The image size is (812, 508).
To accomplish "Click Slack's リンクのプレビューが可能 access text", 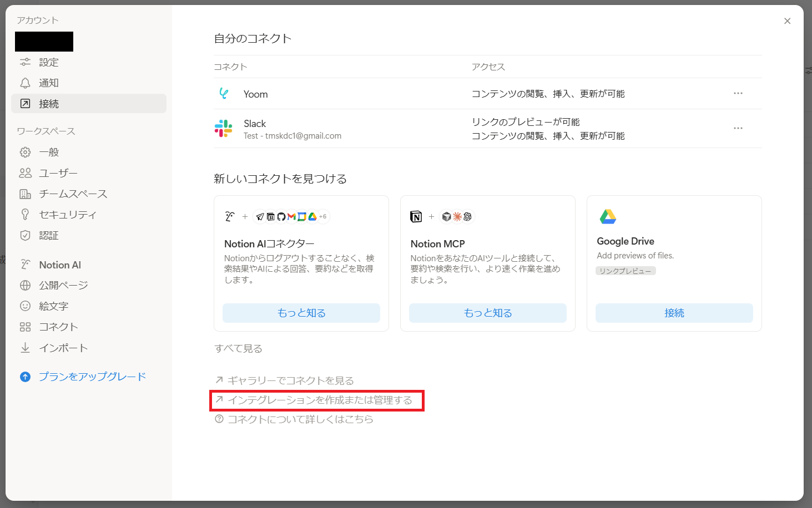I will (526, 122).
